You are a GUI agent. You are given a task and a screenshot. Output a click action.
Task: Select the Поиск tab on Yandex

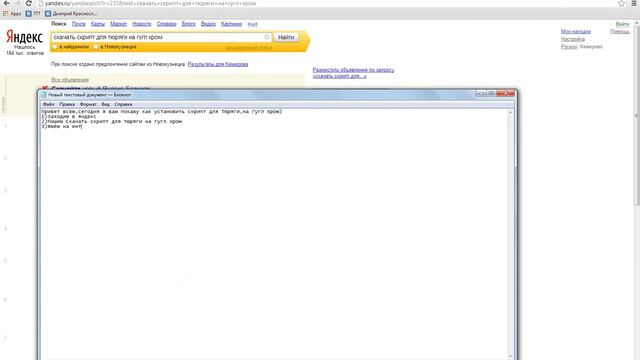coord(59,24)
